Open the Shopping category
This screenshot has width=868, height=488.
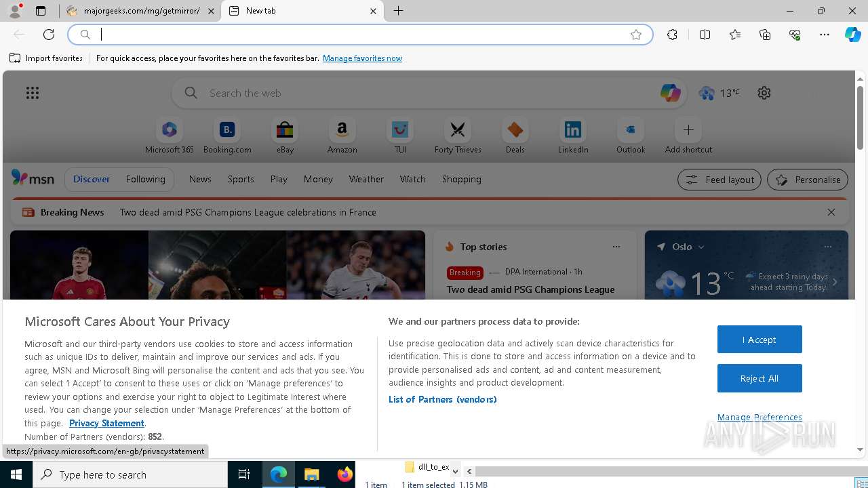click(x=462, y=179)
